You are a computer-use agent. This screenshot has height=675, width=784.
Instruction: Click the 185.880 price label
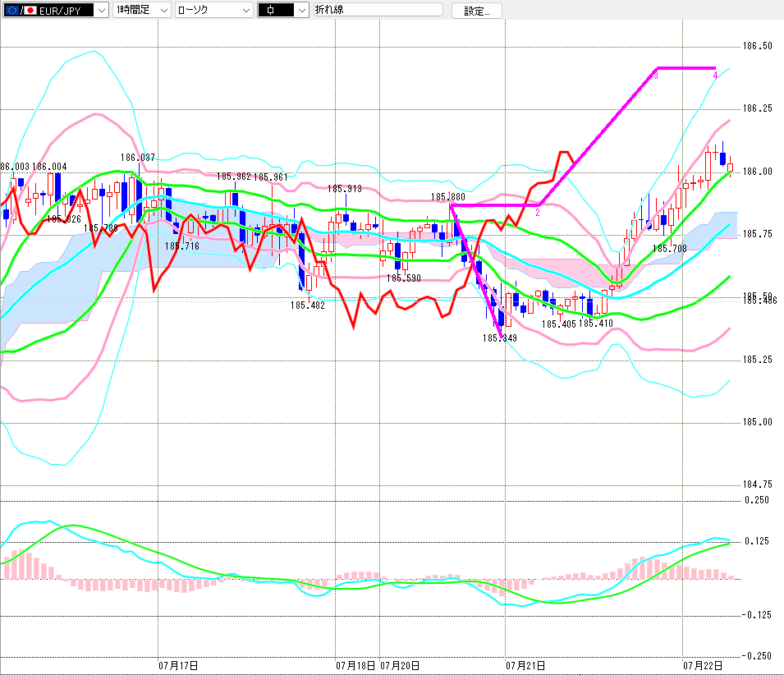[447, 197]
